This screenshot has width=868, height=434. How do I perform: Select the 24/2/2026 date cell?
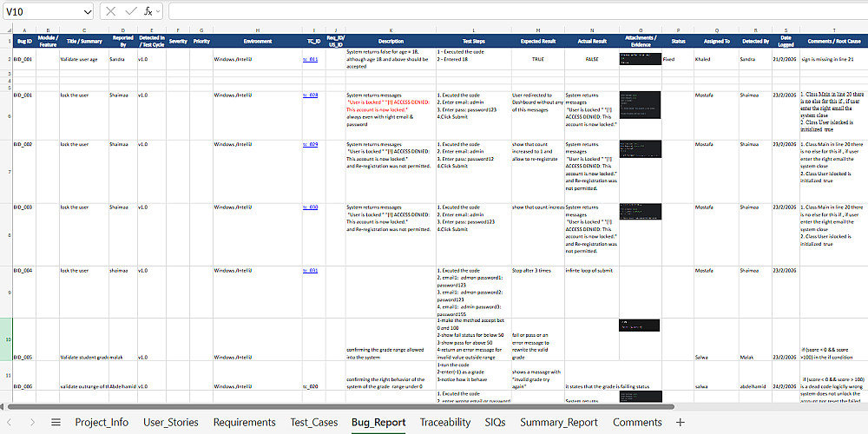coord(786,376)
